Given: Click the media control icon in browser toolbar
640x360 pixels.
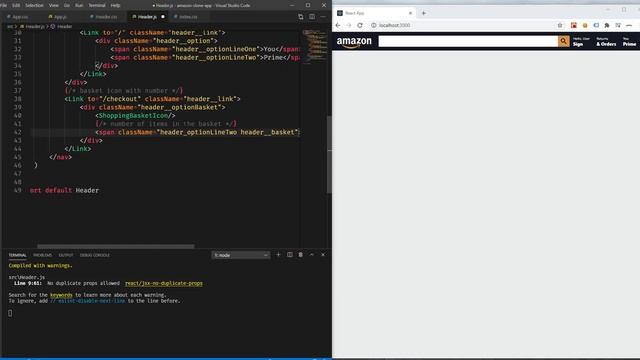Looking at the screenshot, I should tap(618, 25).
